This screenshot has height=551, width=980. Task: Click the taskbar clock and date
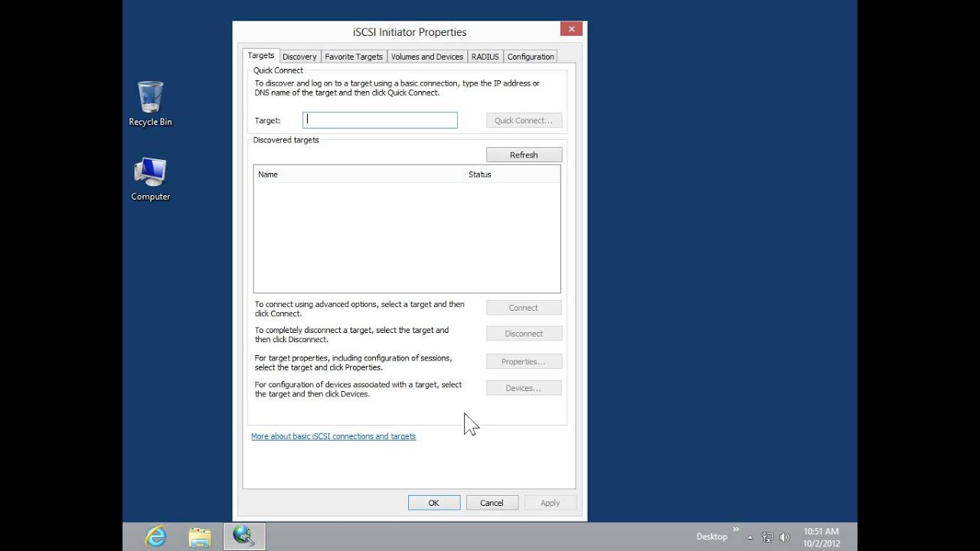tap(822, 537)
